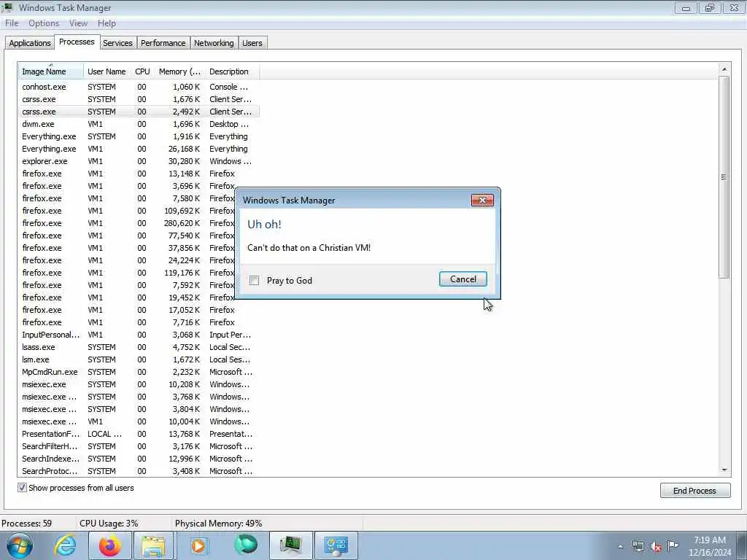Open Windows Explorer folder icon in taskbar
Screen dimensions: 747x560
pos(153,545)
